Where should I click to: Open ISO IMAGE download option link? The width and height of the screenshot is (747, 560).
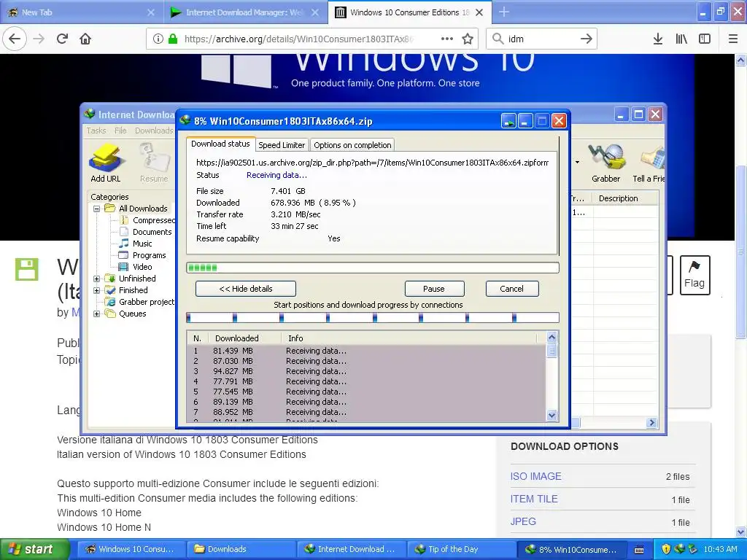pyautogui.click(x=536, y=476)
